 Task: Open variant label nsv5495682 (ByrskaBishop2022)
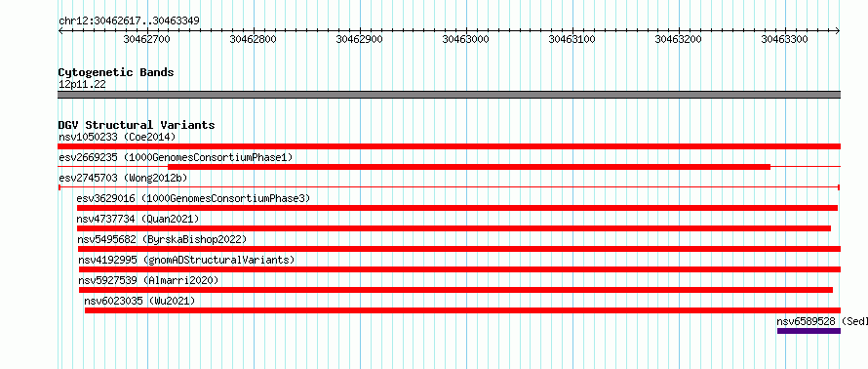[162, 239]
